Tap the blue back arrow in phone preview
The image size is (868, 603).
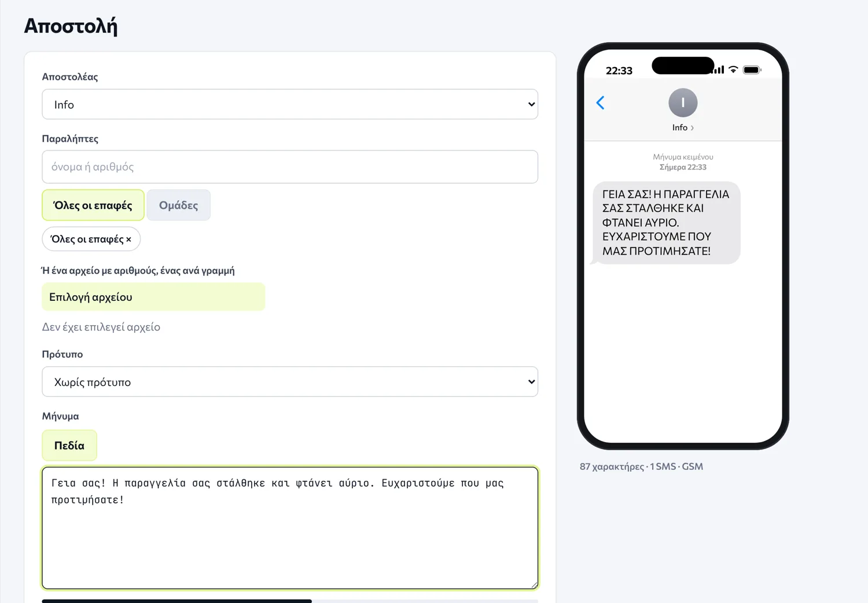(600, 103)
